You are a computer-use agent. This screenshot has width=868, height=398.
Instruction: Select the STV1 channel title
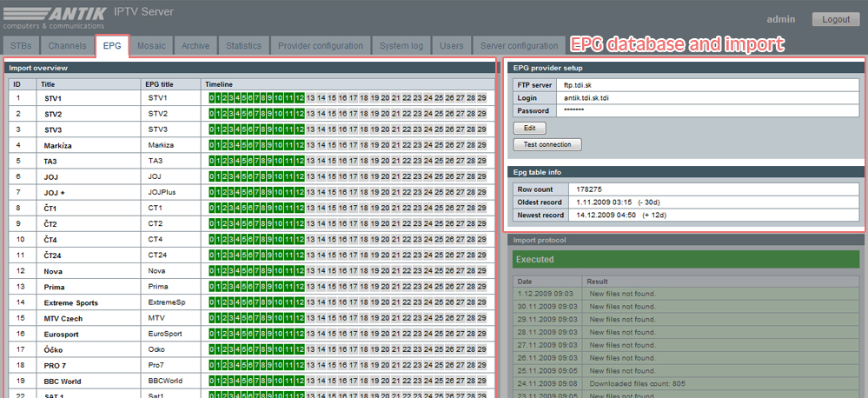pyautogui.click(x=53, y=98)
